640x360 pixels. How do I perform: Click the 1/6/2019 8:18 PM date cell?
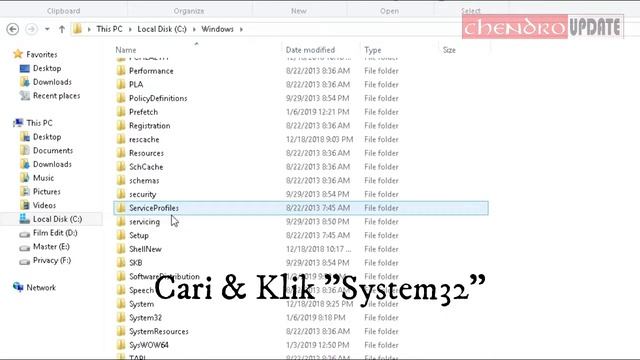click(x=316, y=318)
